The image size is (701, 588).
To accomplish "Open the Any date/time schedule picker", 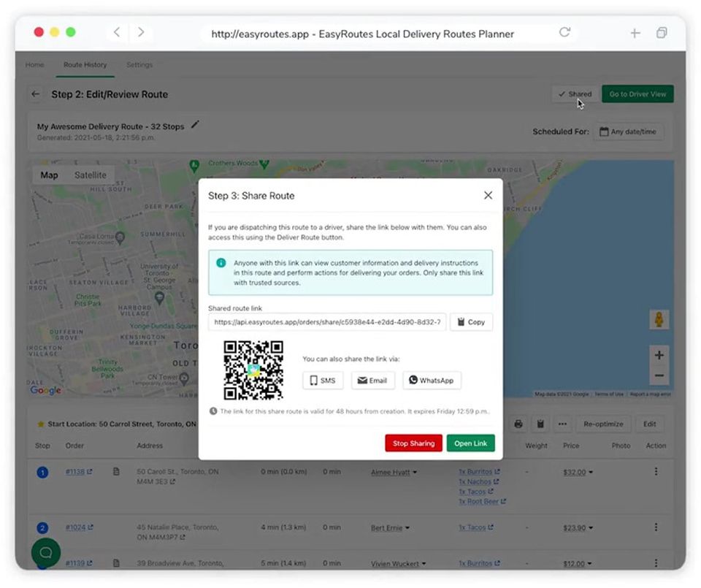I will 628,131.
